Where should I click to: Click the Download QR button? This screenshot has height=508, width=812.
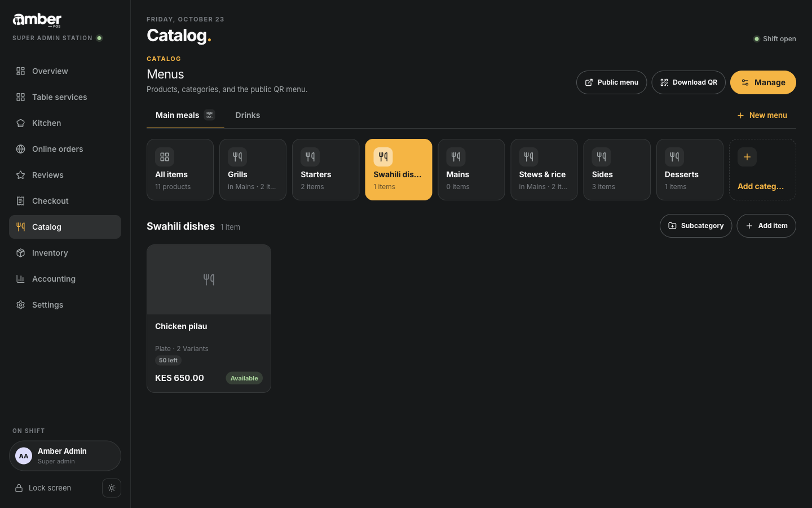[x=689, y=82]
